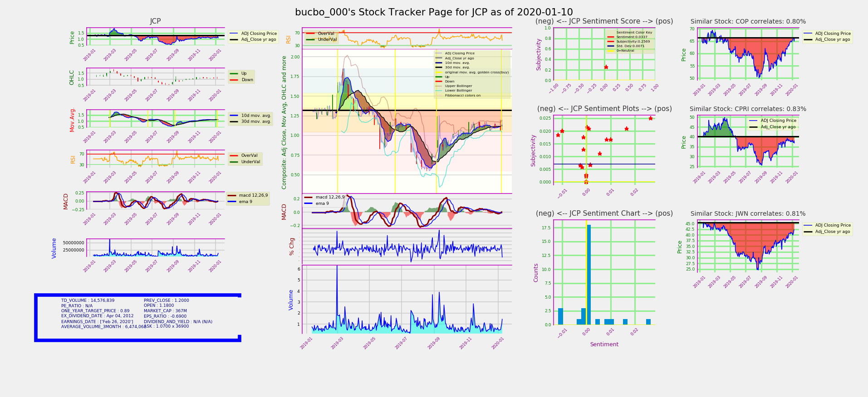Image resolution: width=868 pixels, height=397 pixels.
Task: Click 'original mov. avg. golden cross(buy)' legend entry
Action: click(x=476, y=72)
